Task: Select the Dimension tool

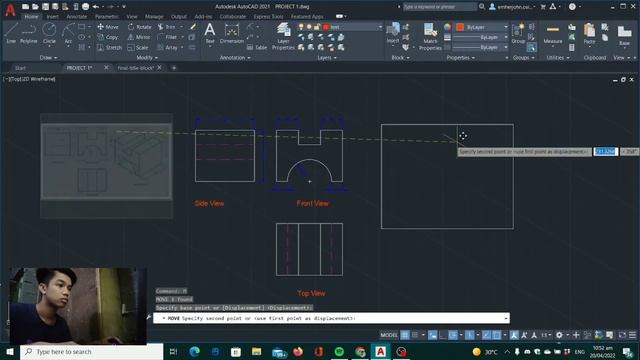Action: point(232,33)
